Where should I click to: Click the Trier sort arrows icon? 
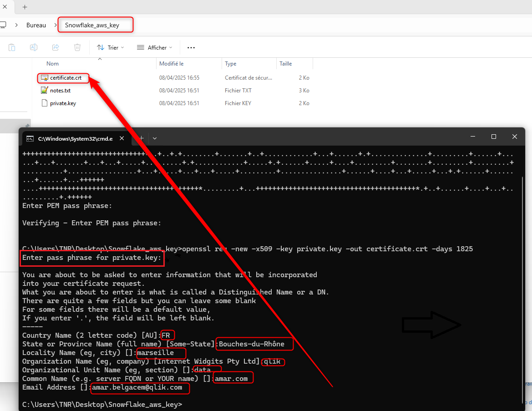[101, 47]
